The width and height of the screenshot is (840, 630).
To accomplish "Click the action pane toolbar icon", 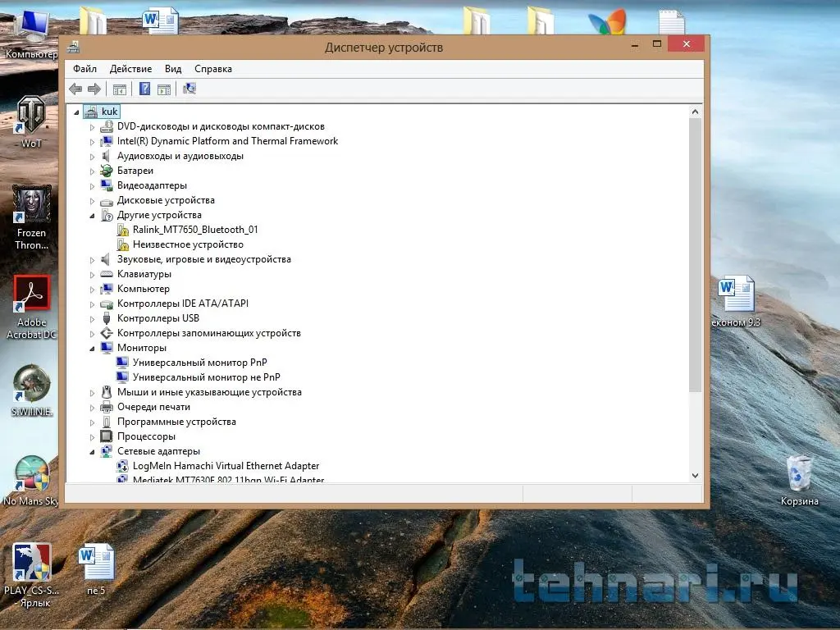I will pos(164,89).
